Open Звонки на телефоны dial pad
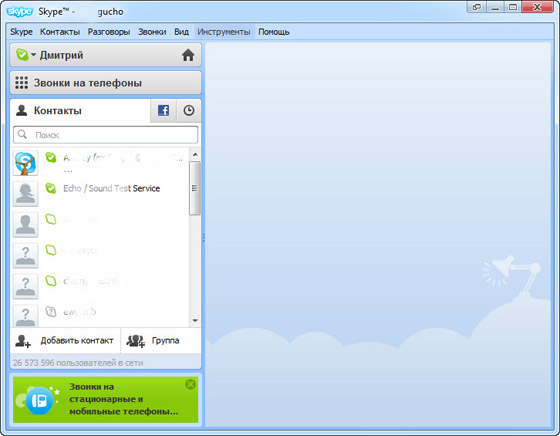Viewport: 560px width, 436px height. (x=105, y=83)
